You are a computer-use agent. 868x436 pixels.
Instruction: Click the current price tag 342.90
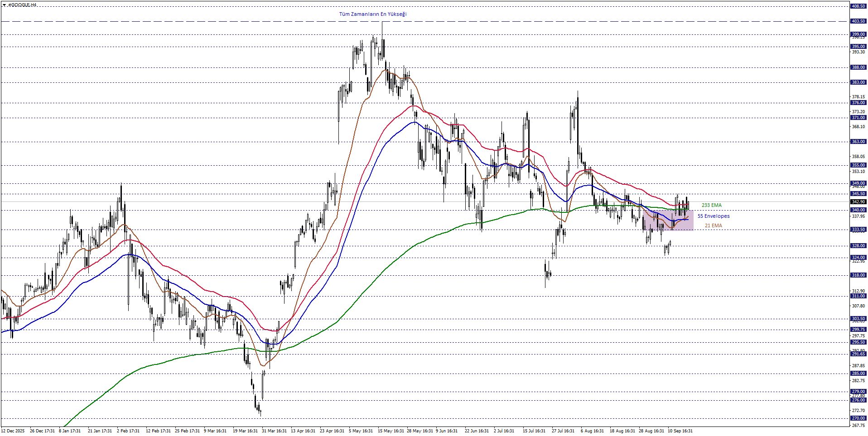pos(858,202)
